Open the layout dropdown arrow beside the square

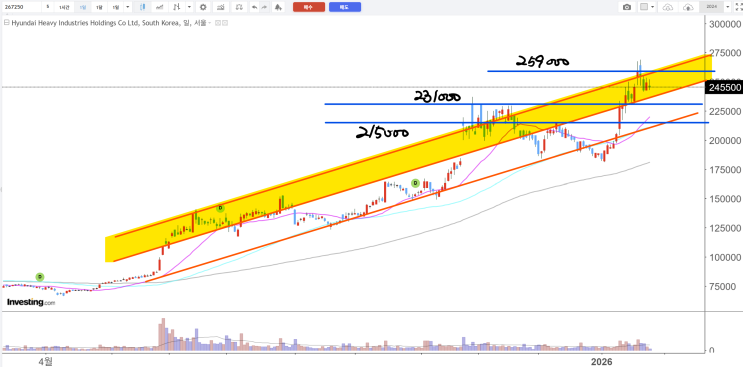(x=652, y=7)
